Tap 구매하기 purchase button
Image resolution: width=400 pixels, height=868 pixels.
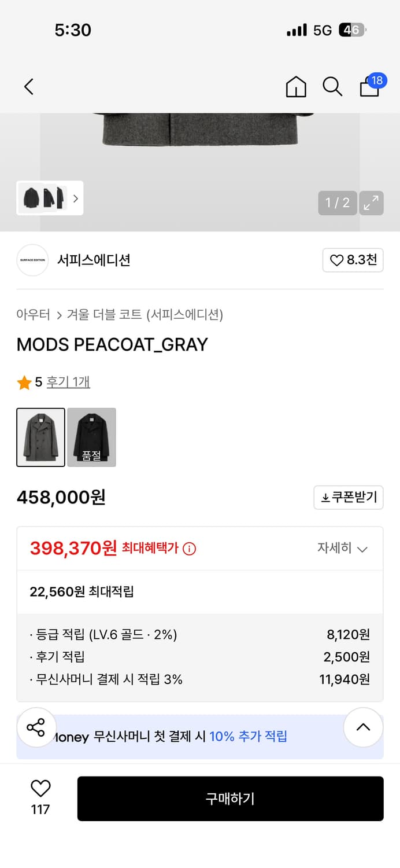pos(231,799)
